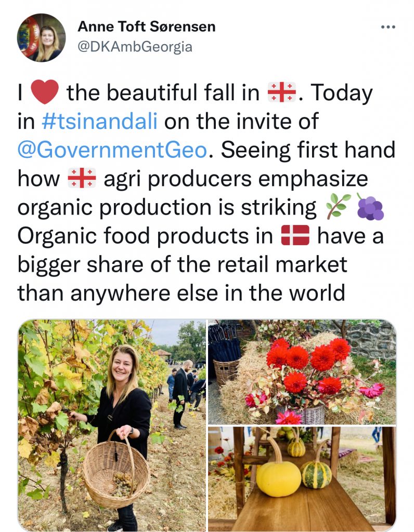Click the tweet text 'organic production is striking'
The width and height of the screenshot is (414, 532).
point(167,207)
